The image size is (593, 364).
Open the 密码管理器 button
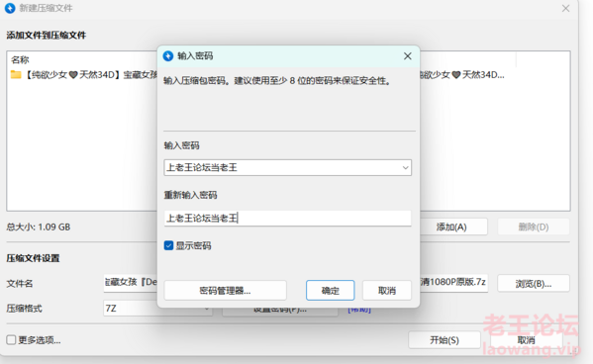(x=225, y=290)
